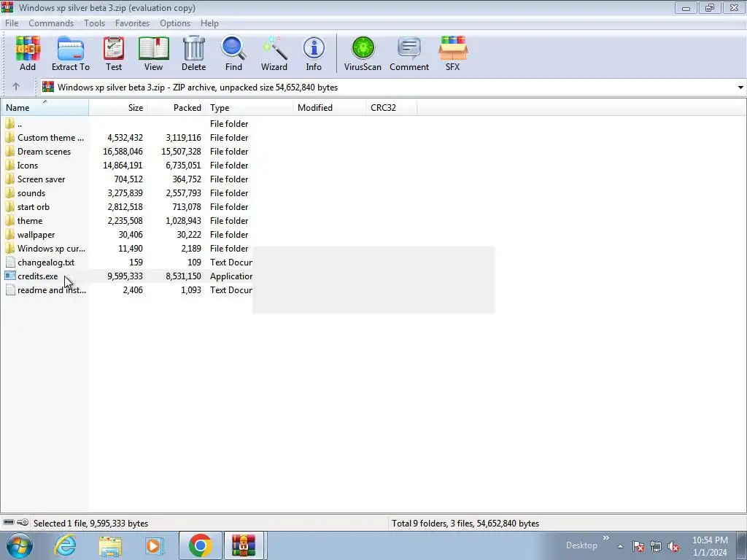Click the key password icon in status bar
The image size is (747, 560).
click(23, 522)
